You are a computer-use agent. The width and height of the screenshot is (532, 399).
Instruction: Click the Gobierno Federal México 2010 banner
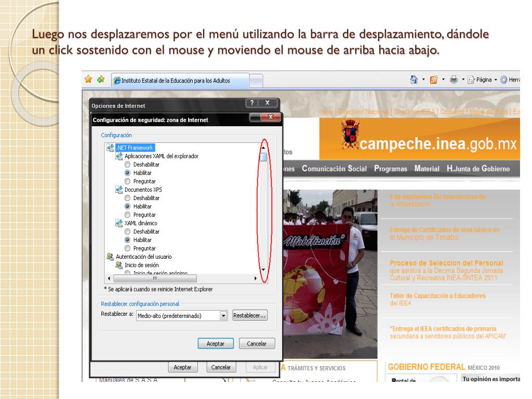click(444, 367)
